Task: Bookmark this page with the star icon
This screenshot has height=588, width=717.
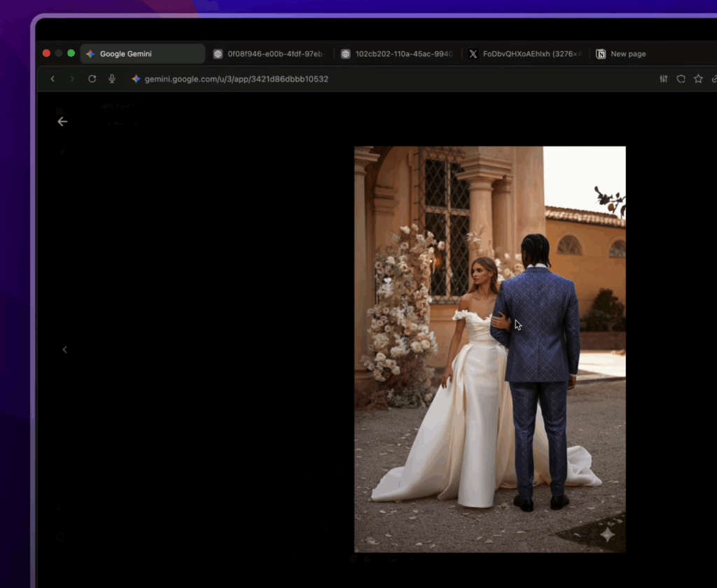Action: pos(698,79)
